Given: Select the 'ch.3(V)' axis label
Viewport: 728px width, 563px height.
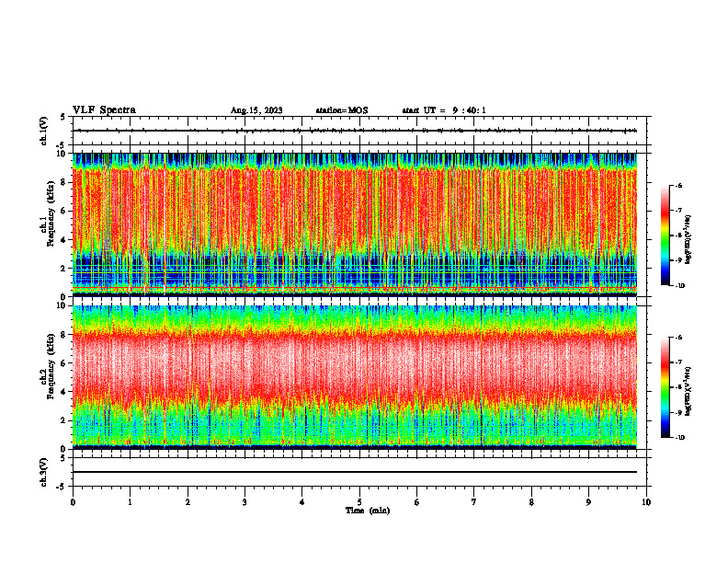Looking at the screenshot, I should point(44,473).
